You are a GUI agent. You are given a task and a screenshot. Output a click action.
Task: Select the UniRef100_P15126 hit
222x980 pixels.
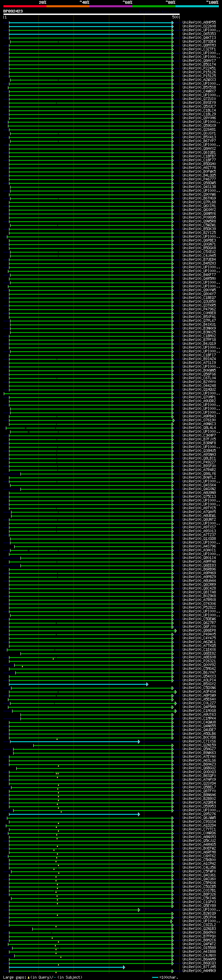[199, 72]
